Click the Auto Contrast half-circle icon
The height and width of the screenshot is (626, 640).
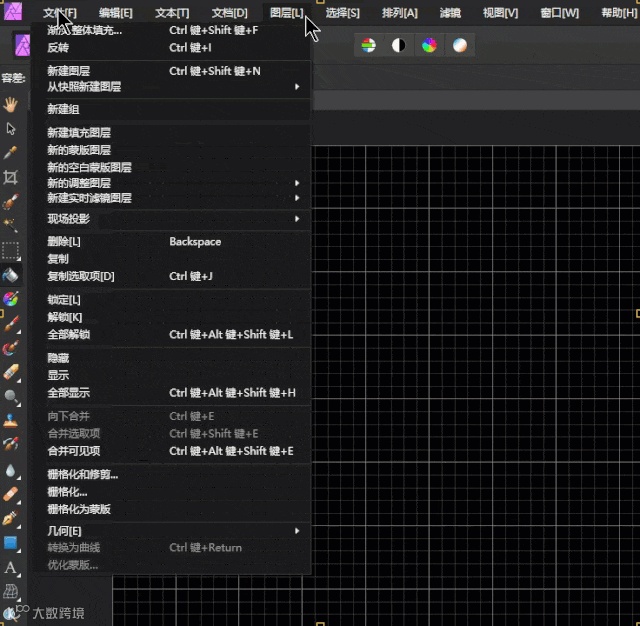point(399,45)
